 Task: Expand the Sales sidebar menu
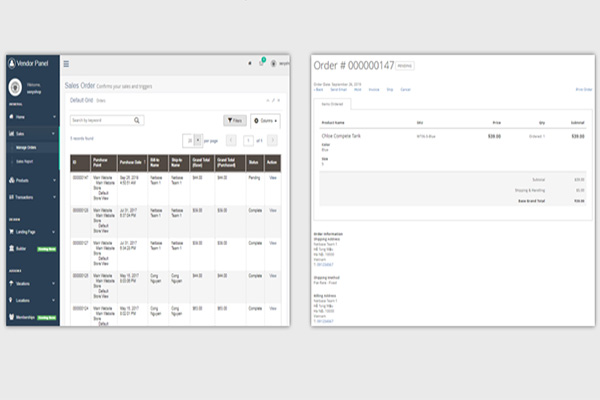point(30,132)
